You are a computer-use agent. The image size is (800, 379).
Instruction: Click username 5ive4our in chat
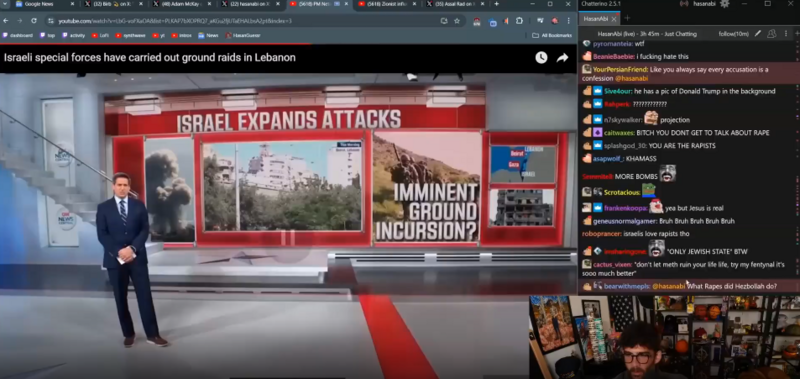[x=618, y=91]
